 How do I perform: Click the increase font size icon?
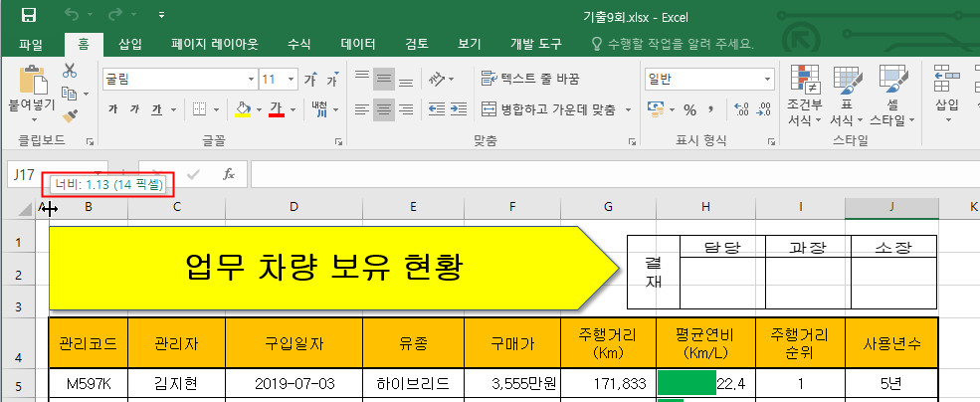point(311,79)
